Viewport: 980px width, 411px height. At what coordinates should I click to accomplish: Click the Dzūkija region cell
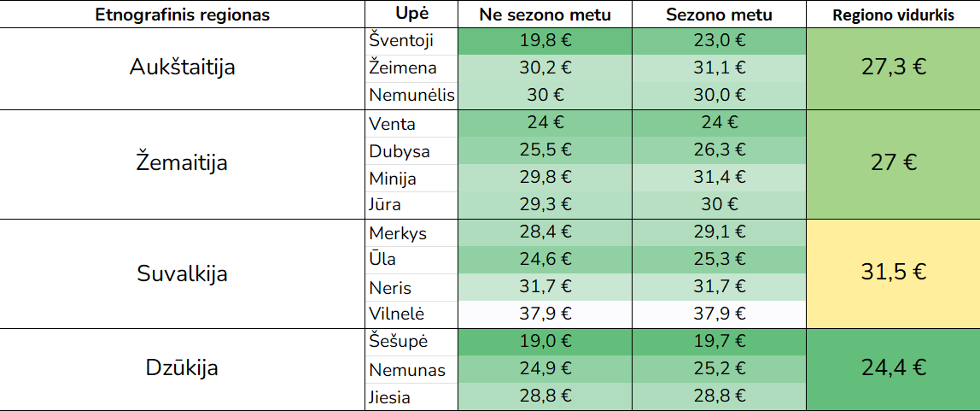click(183, 368)
